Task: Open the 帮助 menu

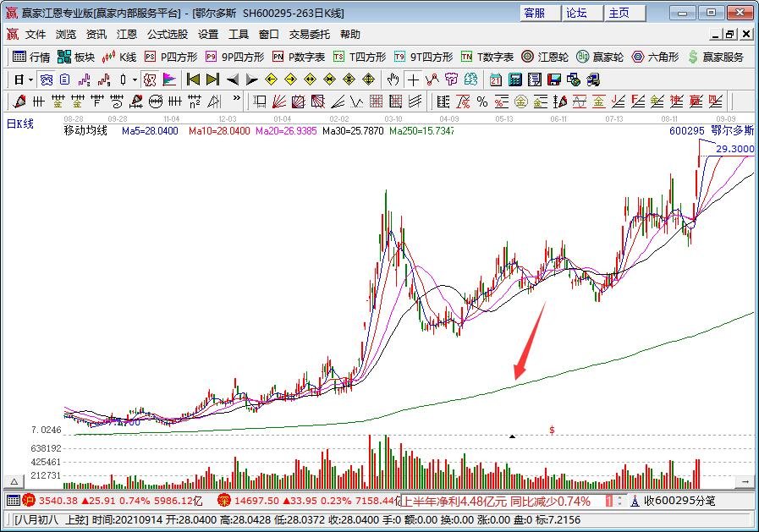Action: click(x=350, y=35)
